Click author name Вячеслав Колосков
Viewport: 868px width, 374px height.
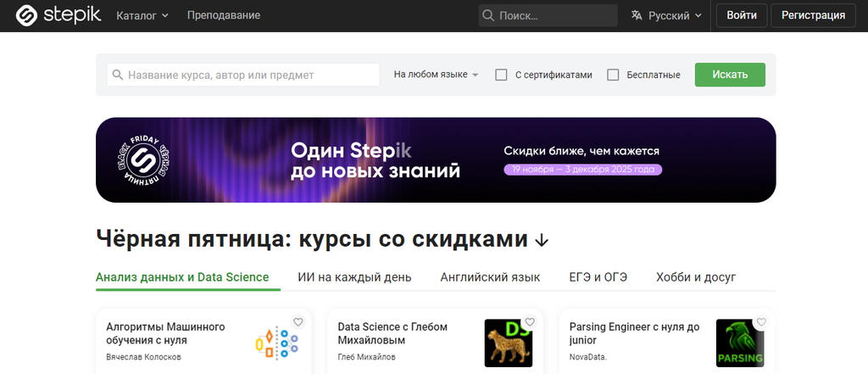coord(143,357)
